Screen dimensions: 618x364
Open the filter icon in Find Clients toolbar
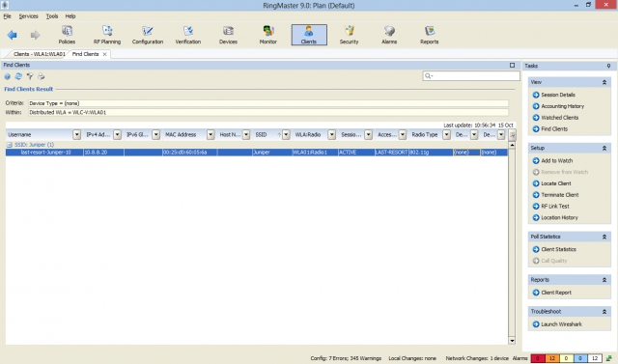coord(30,76)
